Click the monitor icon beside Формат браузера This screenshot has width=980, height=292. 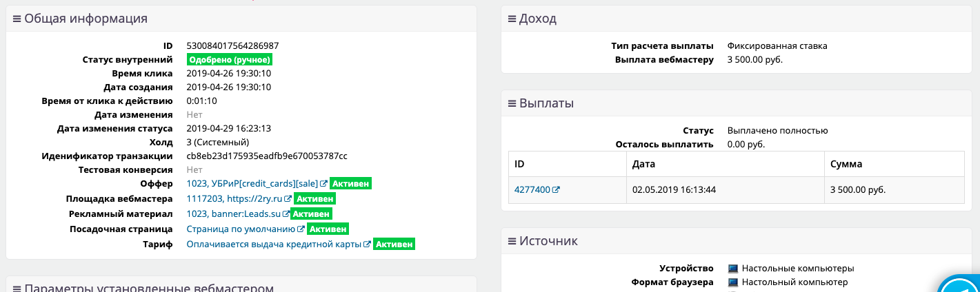click(733, 282)
